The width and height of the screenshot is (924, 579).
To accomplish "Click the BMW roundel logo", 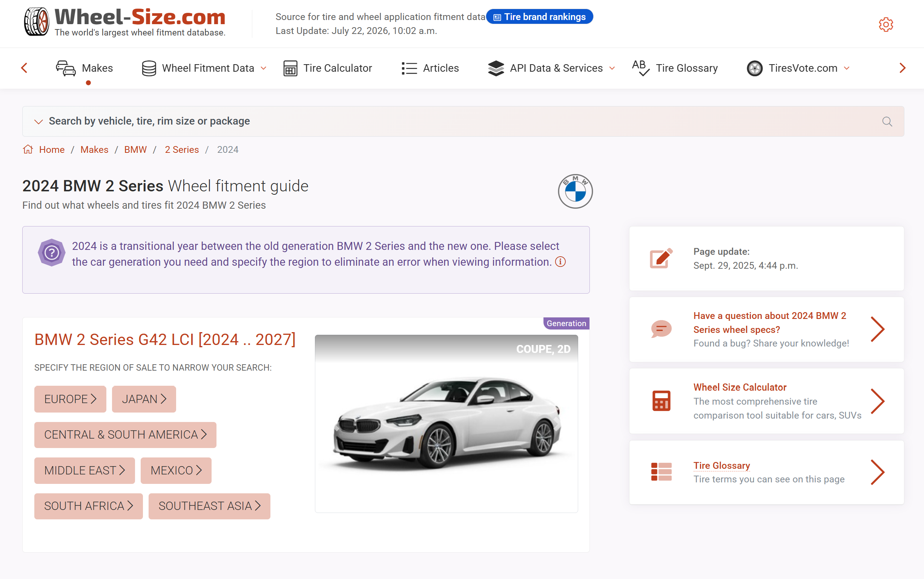I will [x=575, y=191].
